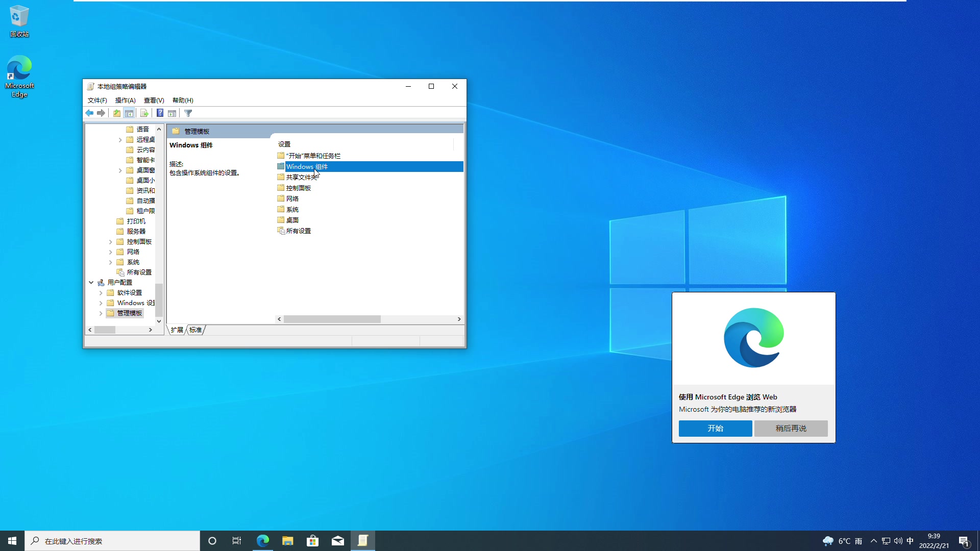The height and width of the screenshot is (551, 980).
Task: Click the IME 中 language indicator
Action: coord(910,541)
